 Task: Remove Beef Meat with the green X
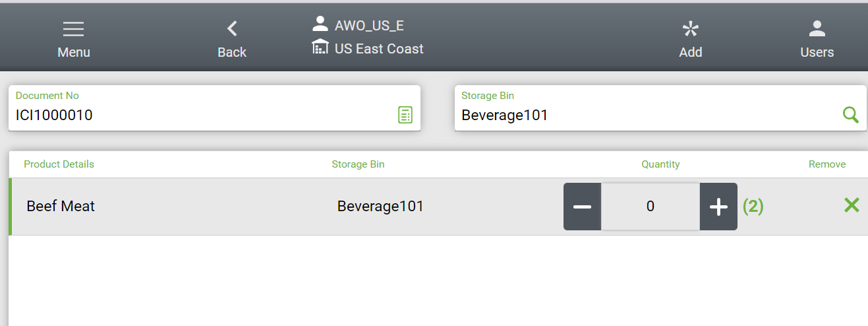(x=852, y=205)
